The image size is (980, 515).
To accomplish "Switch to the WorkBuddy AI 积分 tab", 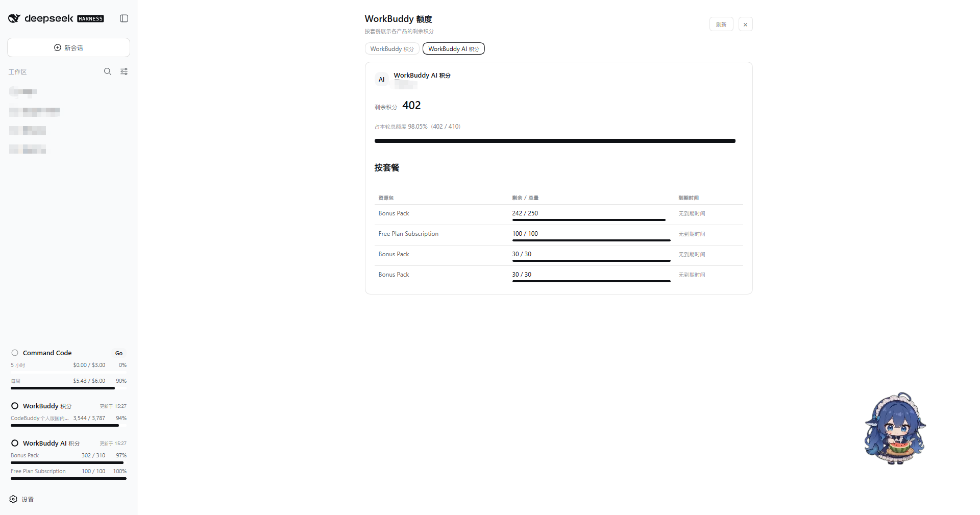I will [x=454, y=49].
